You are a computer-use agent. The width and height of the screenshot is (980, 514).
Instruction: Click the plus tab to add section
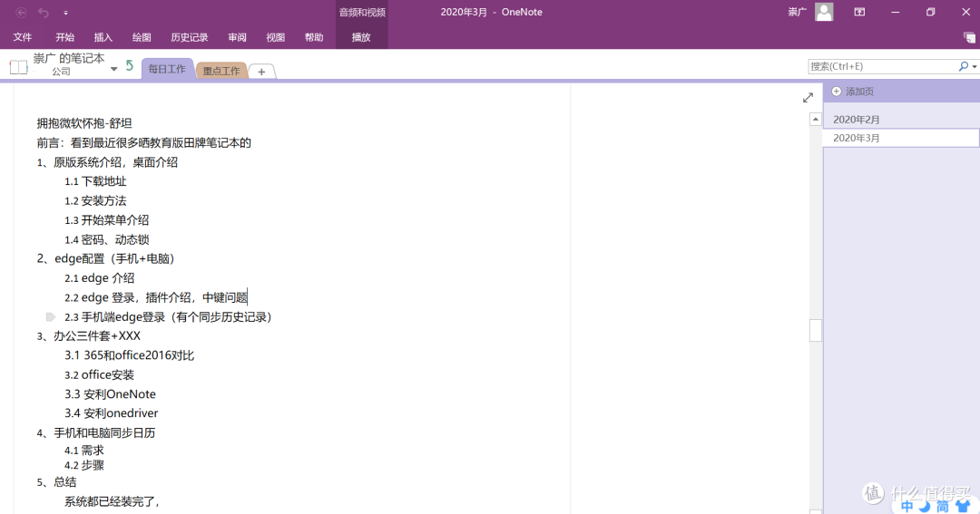click(261, 72)
